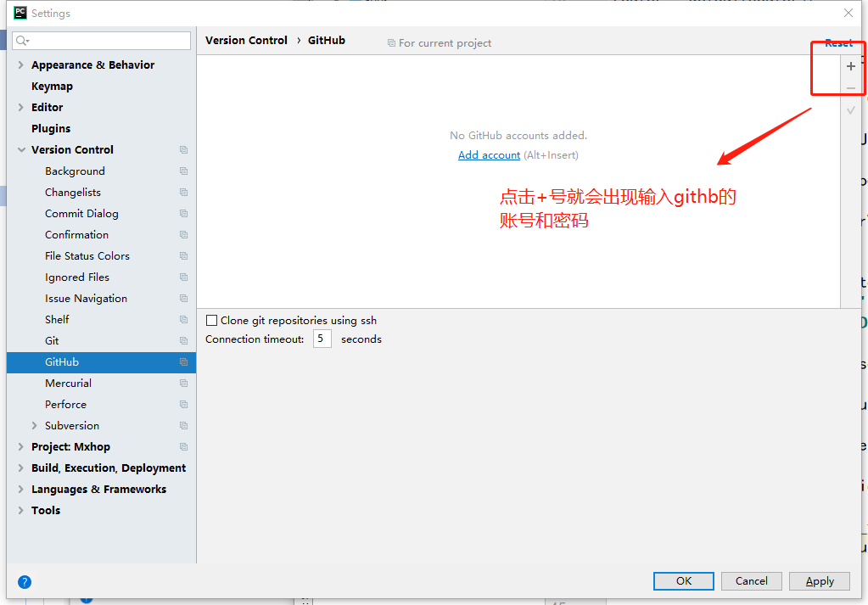Click the Reset link

[838, 43]
